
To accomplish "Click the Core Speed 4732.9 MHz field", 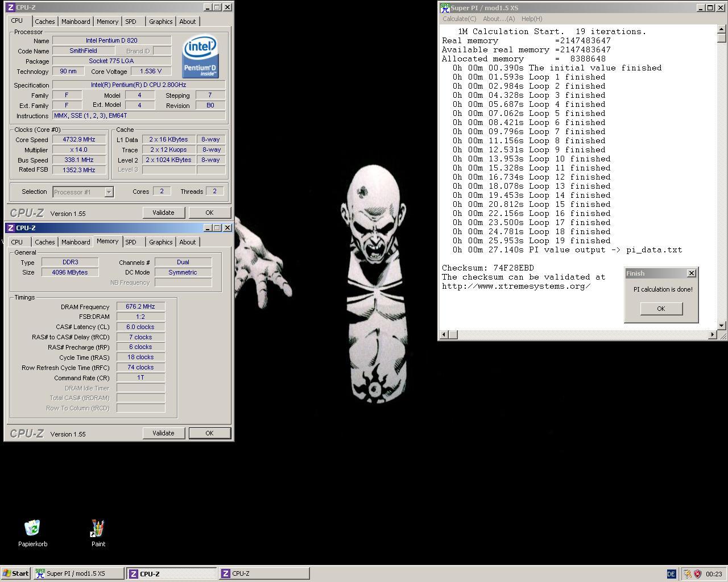I will coord(79,139).
